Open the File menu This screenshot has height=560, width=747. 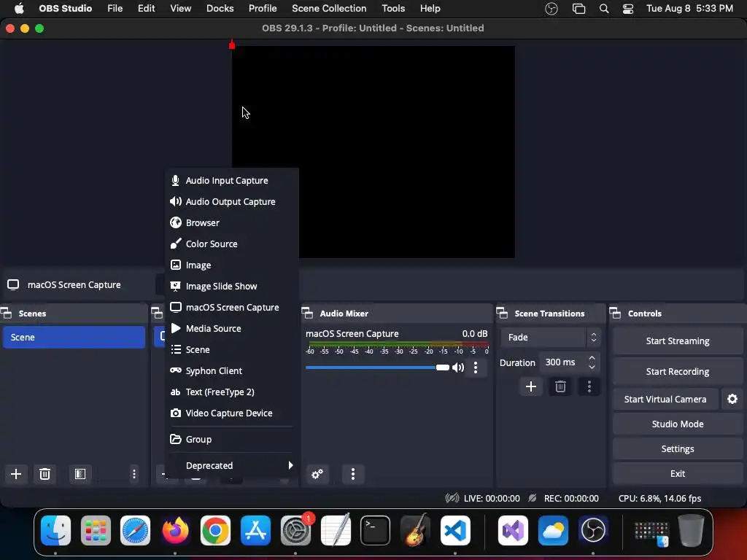(x=115, y=8)
